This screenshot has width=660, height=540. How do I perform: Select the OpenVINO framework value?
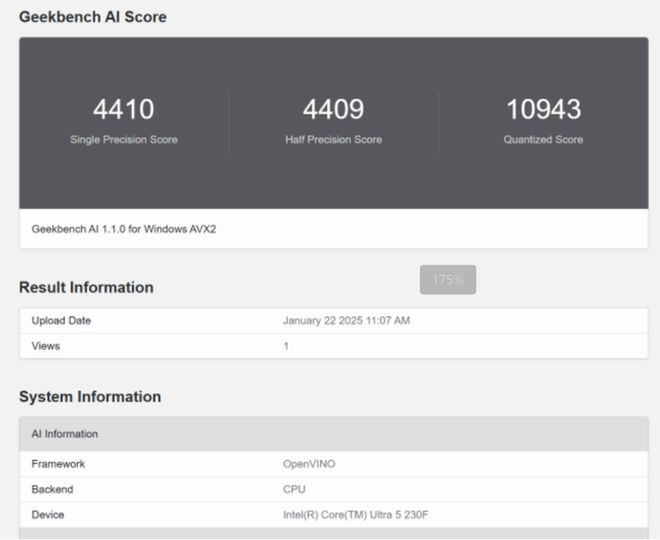tap(311, 464)
